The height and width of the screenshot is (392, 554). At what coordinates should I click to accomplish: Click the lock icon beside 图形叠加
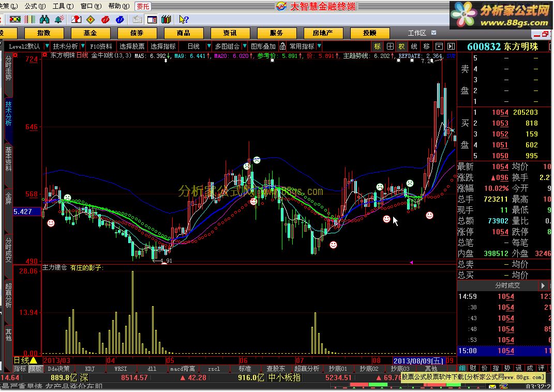pos(282,46)
